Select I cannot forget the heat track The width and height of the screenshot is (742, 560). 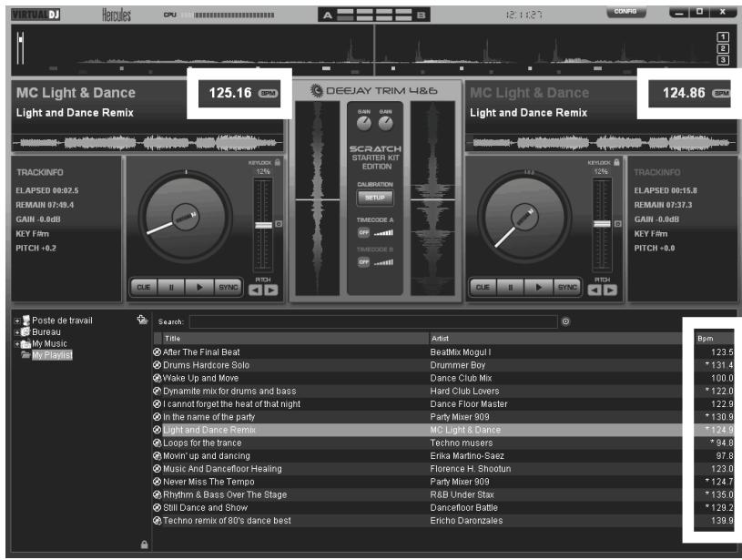coord(443,403)
